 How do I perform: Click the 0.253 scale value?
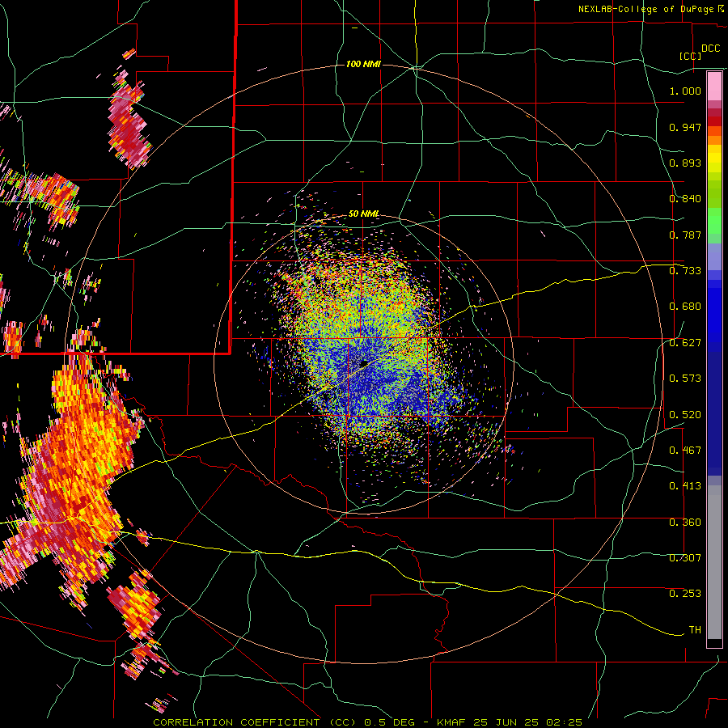[685, 594]
